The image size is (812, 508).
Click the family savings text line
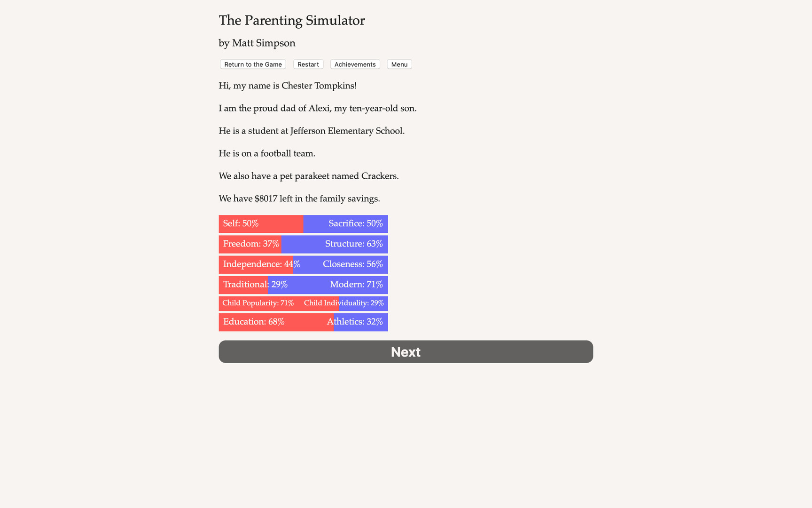pyautogui.click(x=299, y=198)
